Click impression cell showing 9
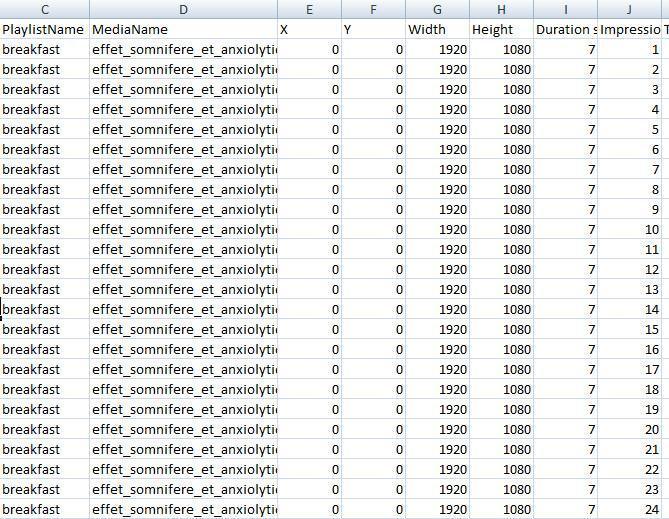The image size is (669, 519). [x=629, y=209]
